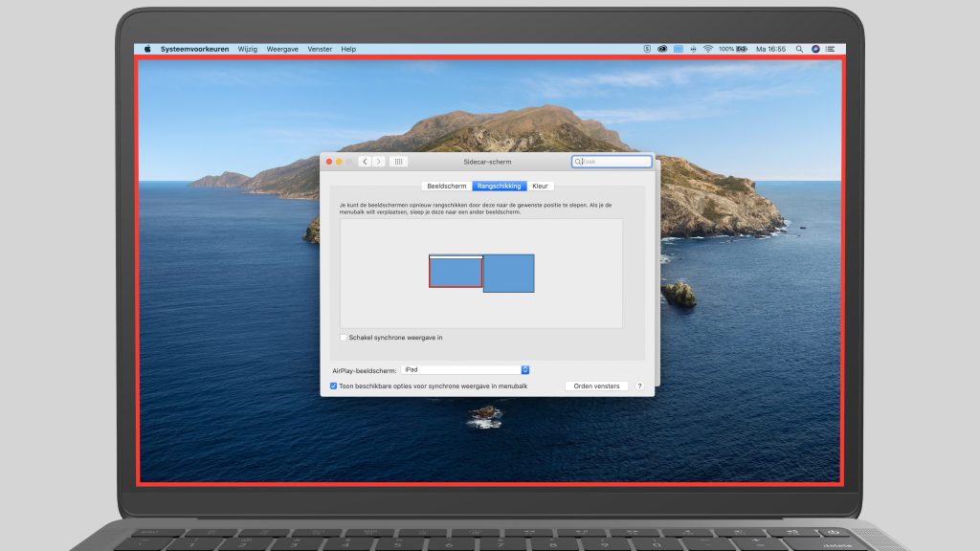This screenshot has height=551, width=980.
Task: Click the Zoek search field
Action: tap(613, 162)
